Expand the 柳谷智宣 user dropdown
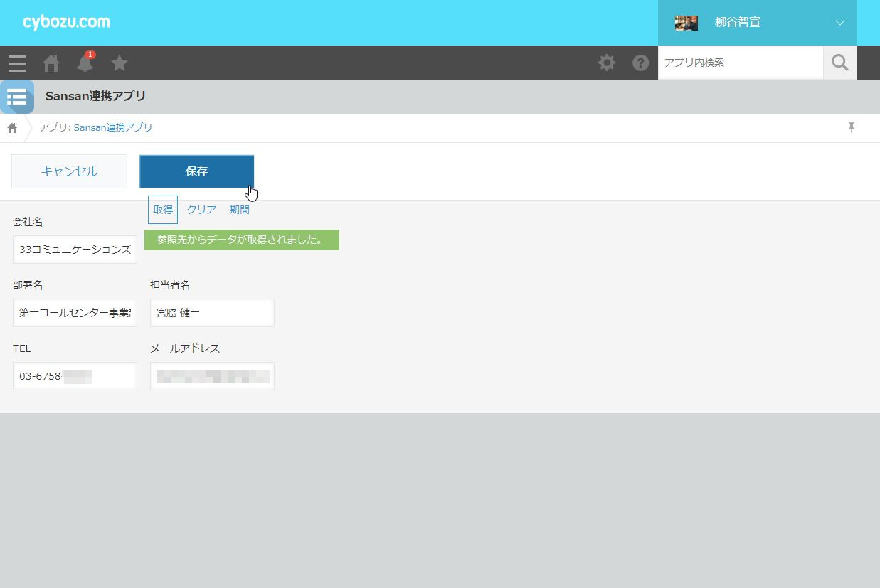 point(840,23)
